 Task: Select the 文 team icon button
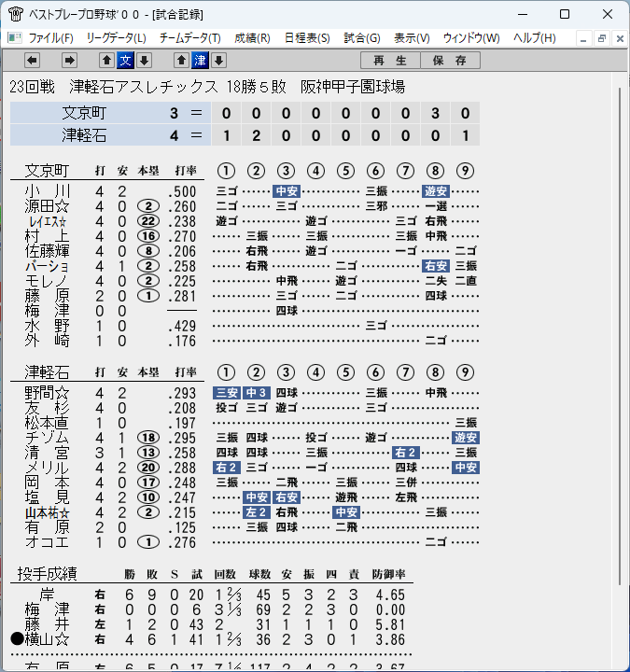point(126,61)
